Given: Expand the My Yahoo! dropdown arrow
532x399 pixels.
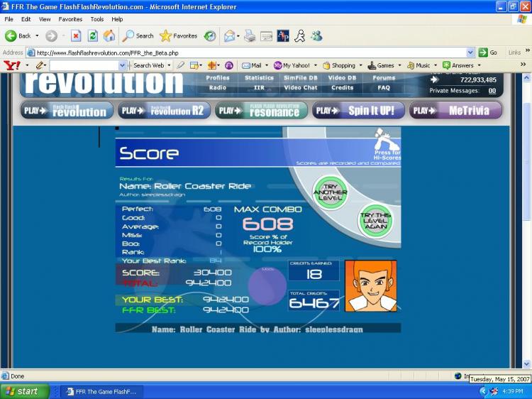Looking at the screenshot, I should [316, 65].
